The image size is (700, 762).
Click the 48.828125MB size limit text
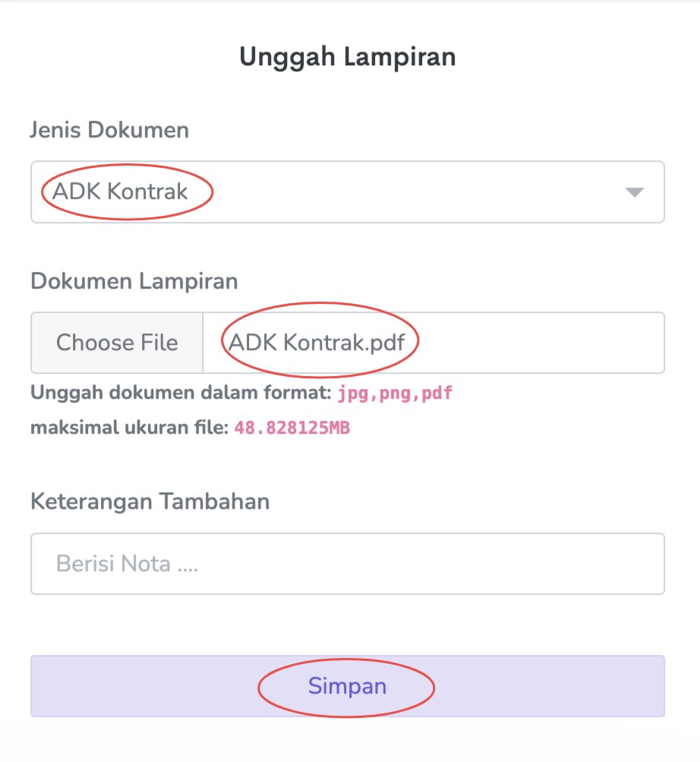click(292, 428)
